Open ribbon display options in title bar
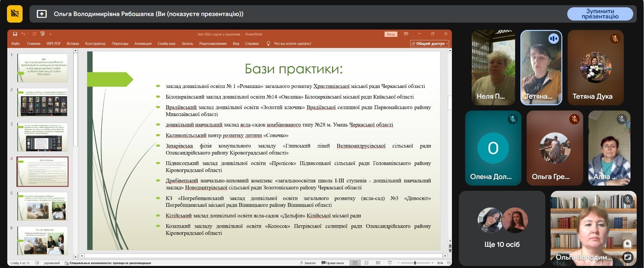The height and width of the screenshot is (268, 644). [x=406, y=34]
